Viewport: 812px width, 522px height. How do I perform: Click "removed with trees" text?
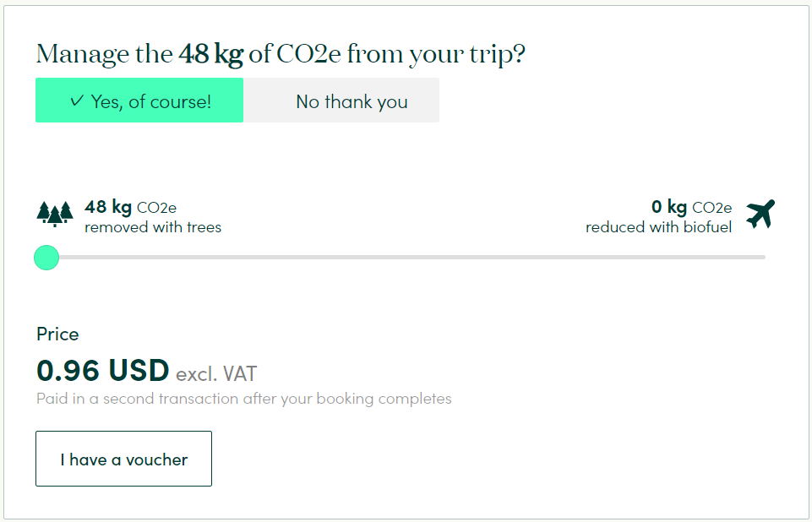[x=153, y=227]
